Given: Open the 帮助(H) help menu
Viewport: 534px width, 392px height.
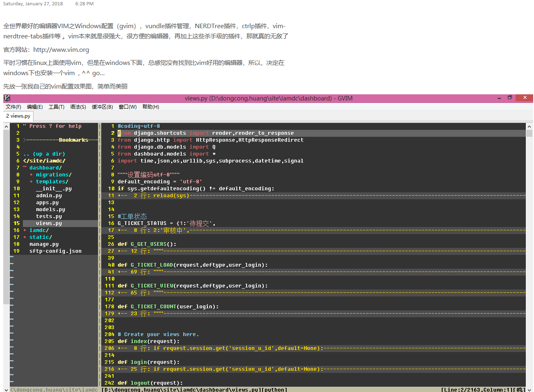Looking at the screenshot, I should point(150,107).
